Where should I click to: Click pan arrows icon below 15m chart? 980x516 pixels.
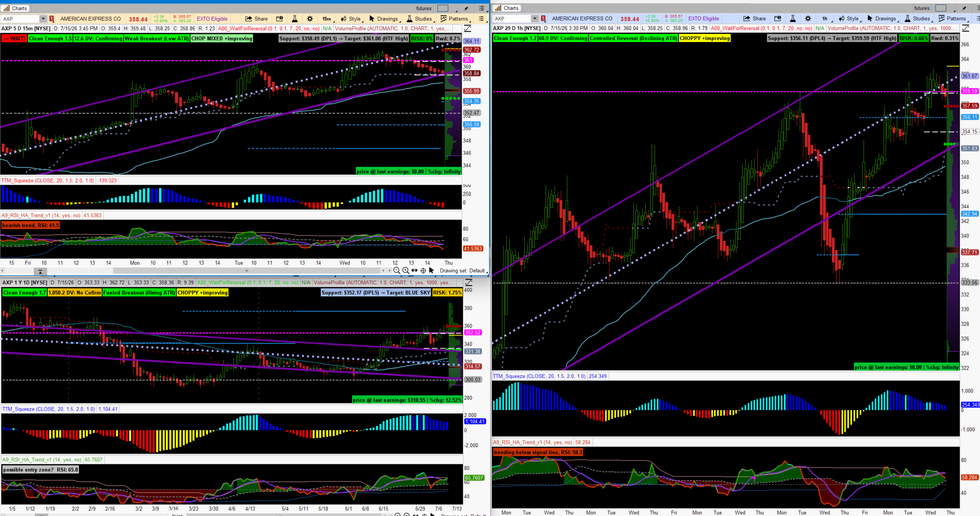tap(414, 270)
